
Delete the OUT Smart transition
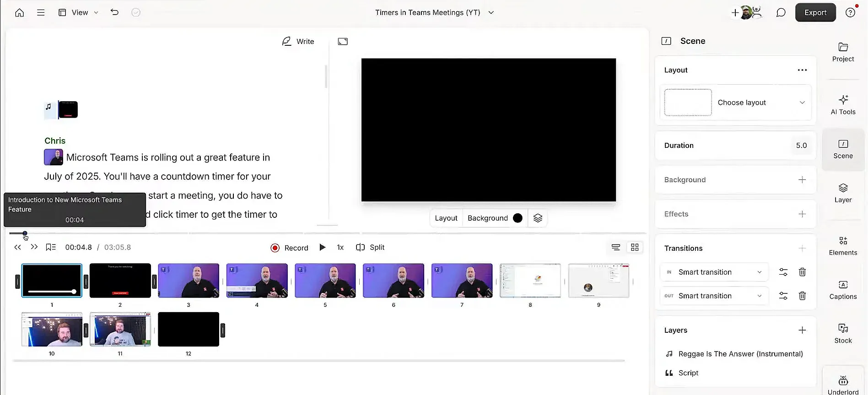802,296
